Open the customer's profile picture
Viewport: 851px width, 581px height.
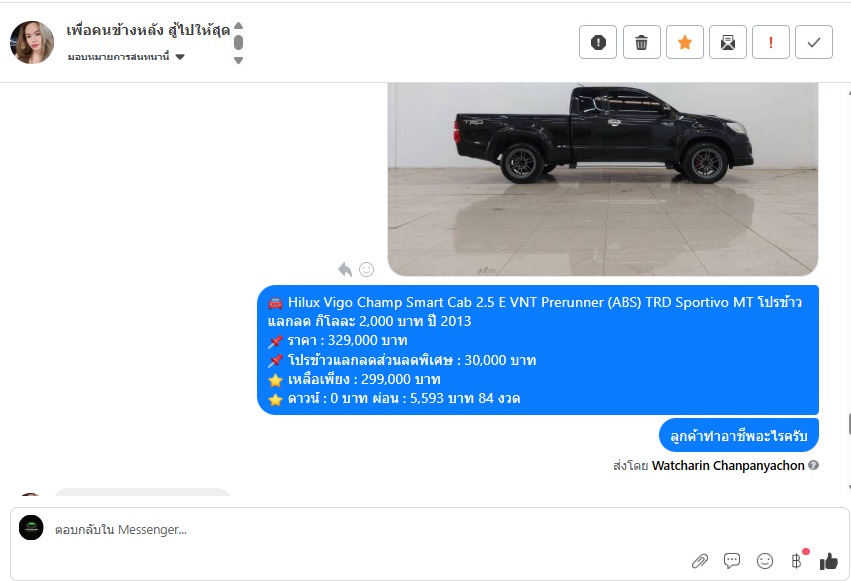coord(31,42)
